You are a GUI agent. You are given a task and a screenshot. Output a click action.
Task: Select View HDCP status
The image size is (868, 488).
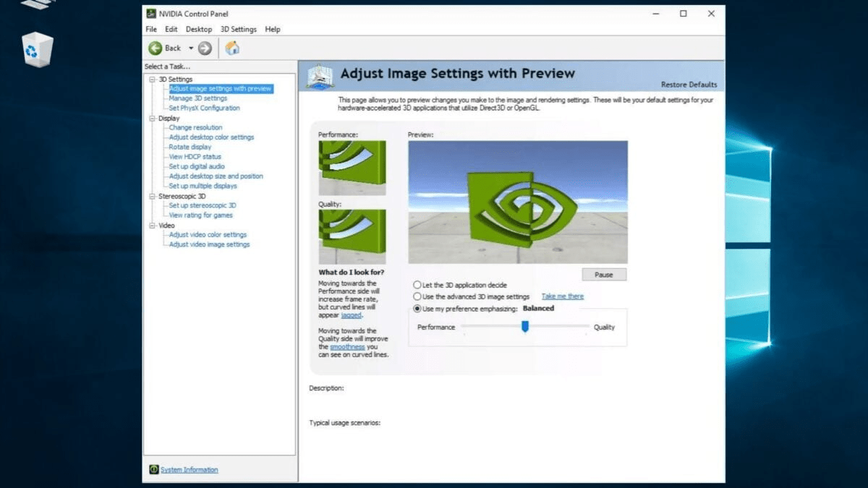(x=195, y=157)
